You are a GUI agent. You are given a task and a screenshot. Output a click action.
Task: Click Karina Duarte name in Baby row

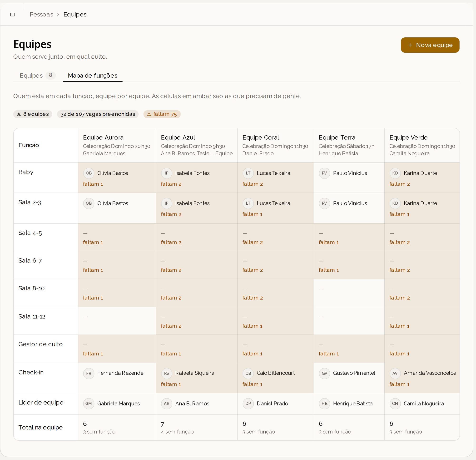[420, 173]
